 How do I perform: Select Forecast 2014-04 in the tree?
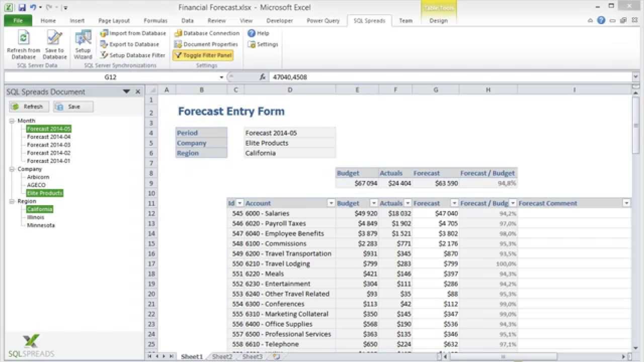pos(49,137)
